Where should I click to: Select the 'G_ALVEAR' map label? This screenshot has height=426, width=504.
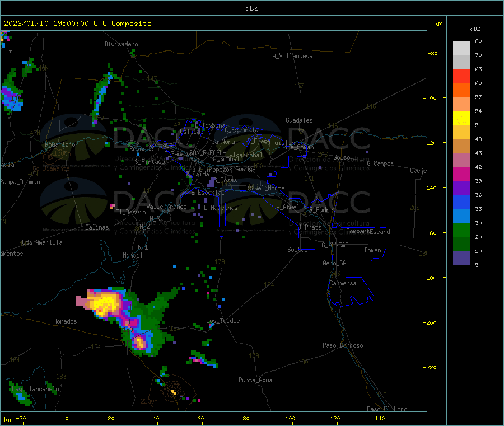click(x=335, y=245)
